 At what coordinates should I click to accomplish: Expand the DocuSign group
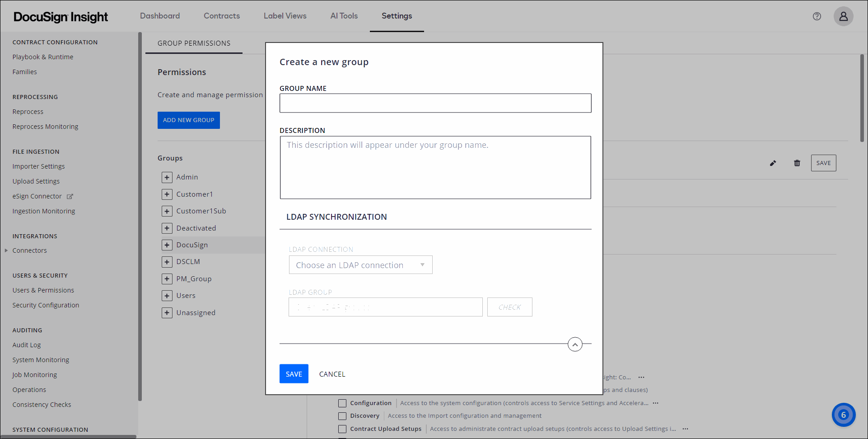[x=167, y=245]
